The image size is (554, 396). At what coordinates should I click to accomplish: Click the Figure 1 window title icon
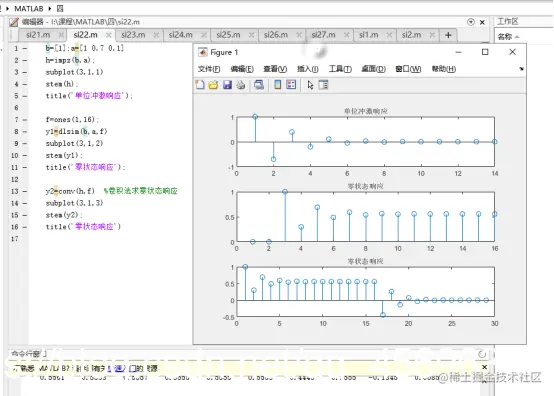[203, 52]
